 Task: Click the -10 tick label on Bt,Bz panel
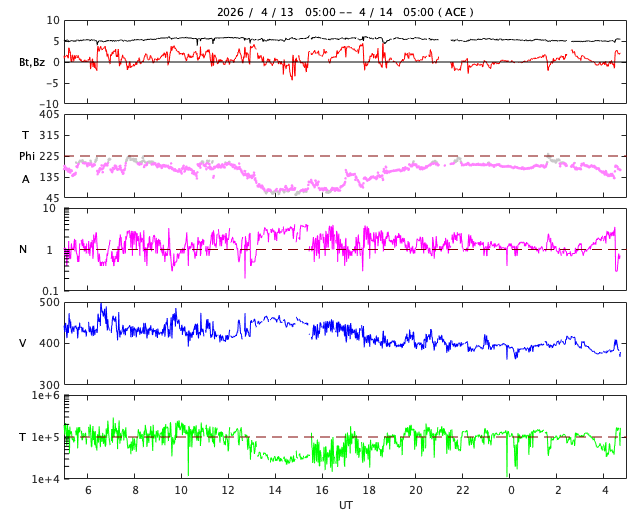coord(49,103)
